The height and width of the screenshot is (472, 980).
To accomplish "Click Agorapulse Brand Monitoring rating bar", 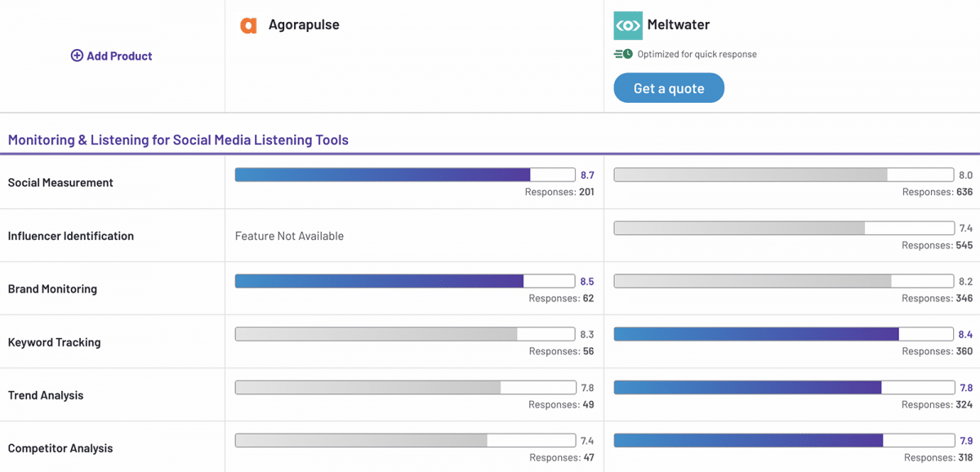I will [405, 281].
